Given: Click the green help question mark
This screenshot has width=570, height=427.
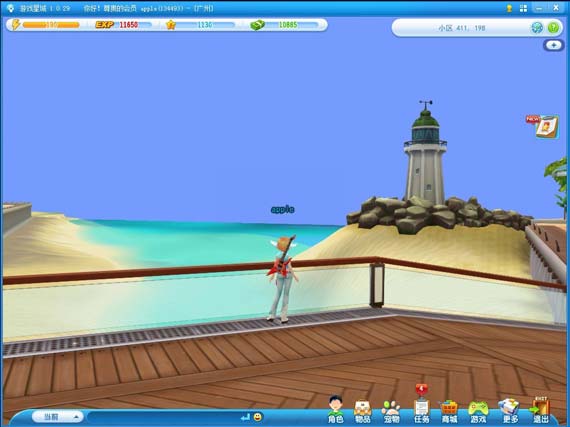Looking at the screenshot, I should coord(553,28).
